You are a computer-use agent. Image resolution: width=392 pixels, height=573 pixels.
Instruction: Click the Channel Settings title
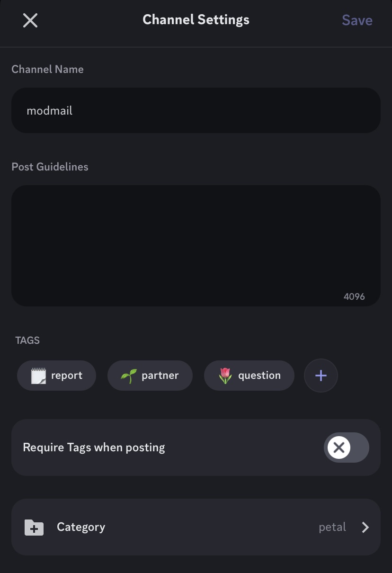click(196, 20)
